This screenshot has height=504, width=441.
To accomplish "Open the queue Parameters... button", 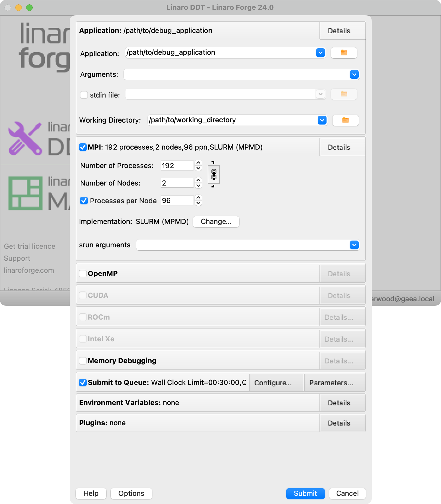I will (x=334, y=382).
